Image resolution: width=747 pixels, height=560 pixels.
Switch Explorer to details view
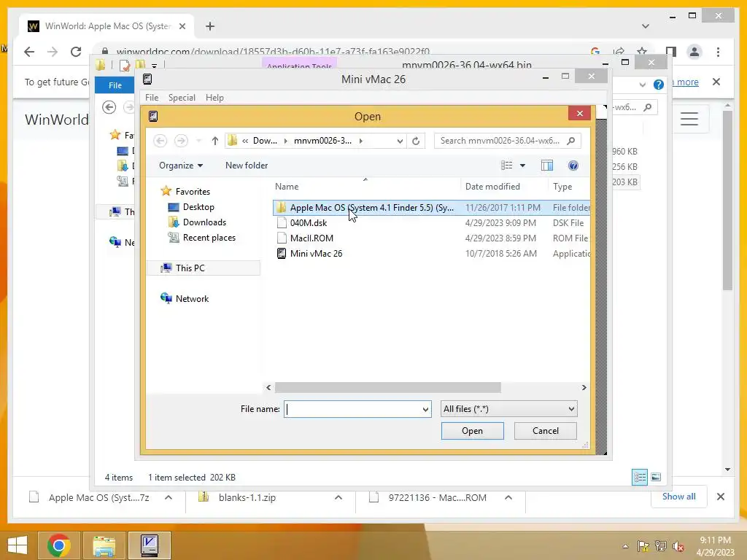coord(639,477)
